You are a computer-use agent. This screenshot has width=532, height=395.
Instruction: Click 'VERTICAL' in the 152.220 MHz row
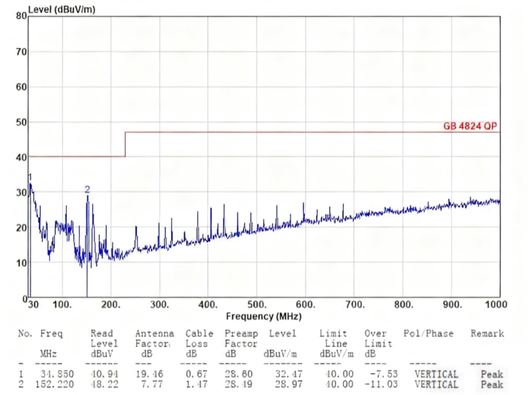(x=436, y=385)
